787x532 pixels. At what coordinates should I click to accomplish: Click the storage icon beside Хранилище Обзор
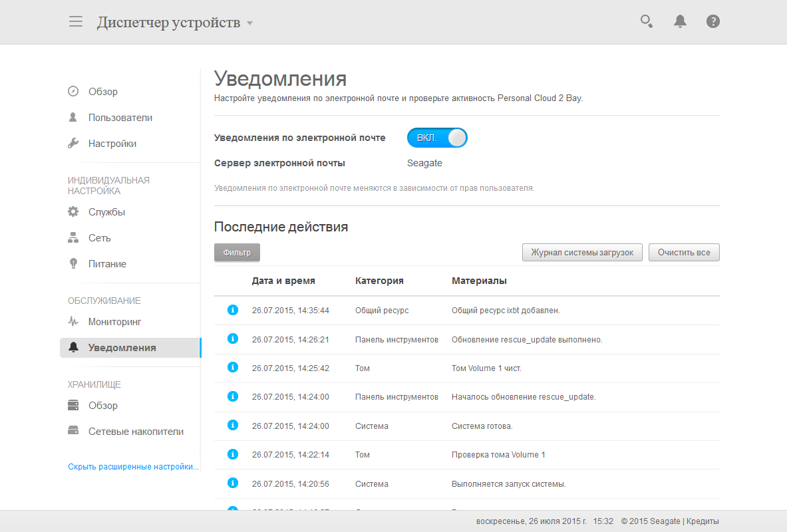[x=73, y=405]
